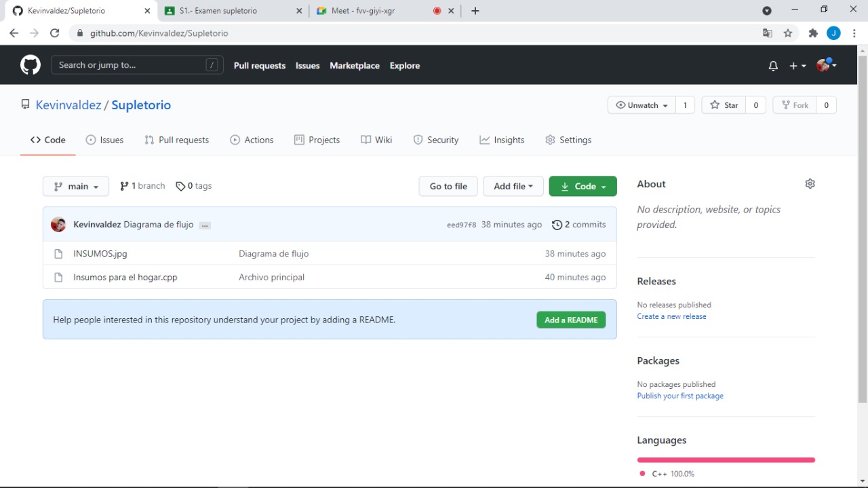The width and height of the screenshot is (868, 488).
Task: View the 0 tags link
Action: [193, 186]
